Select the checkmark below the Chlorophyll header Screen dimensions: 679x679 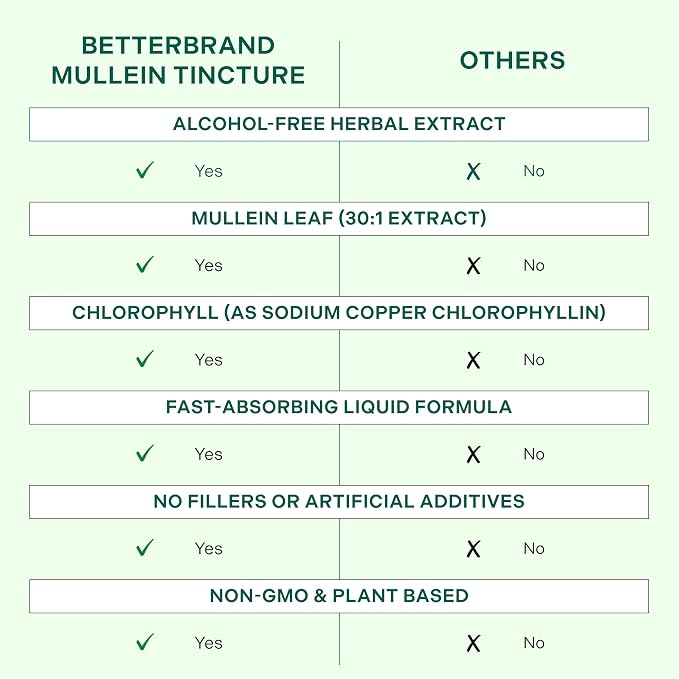(x=145, y=359)
